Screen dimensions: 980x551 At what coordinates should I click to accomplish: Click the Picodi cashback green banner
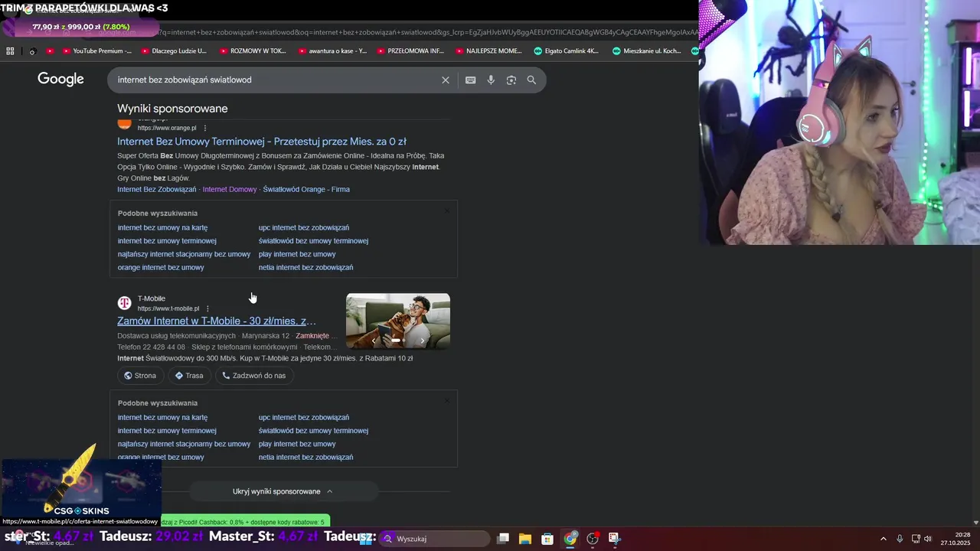coord(245,521)
